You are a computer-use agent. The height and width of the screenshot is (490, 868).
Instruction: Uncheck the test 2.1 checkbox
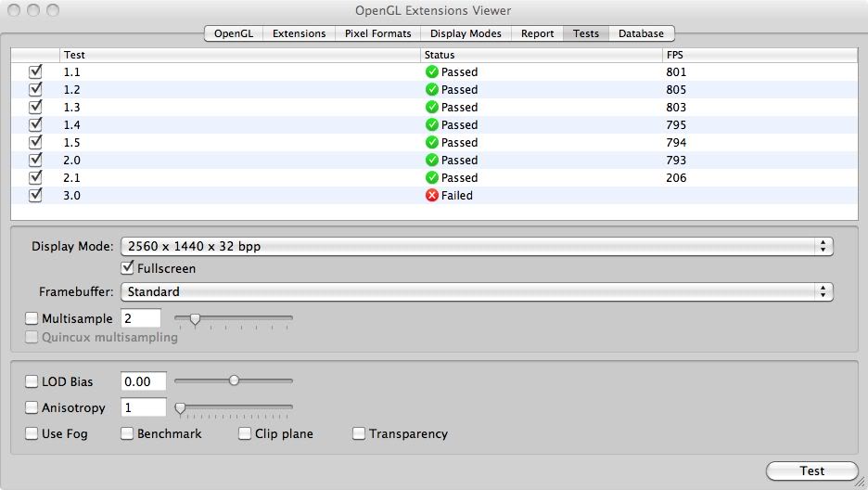(35, 177)
